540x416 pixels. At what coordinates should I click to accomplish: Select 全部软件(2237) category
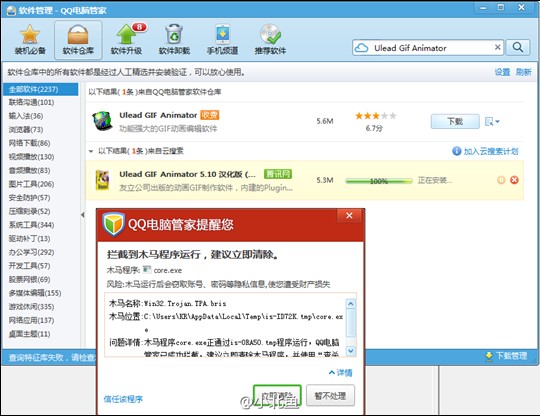(x=41, y=89)
